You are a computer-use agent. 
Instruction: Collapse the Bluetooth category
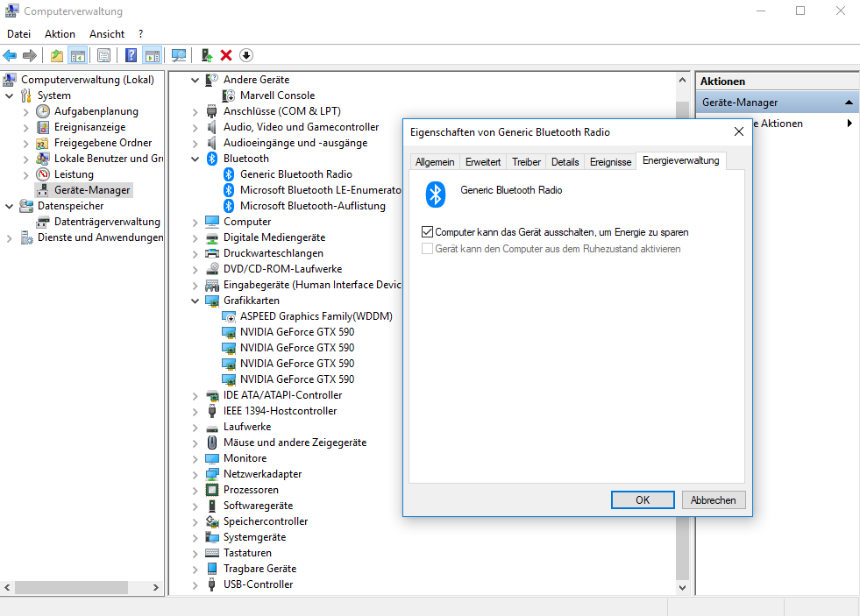tap(195, 159)
